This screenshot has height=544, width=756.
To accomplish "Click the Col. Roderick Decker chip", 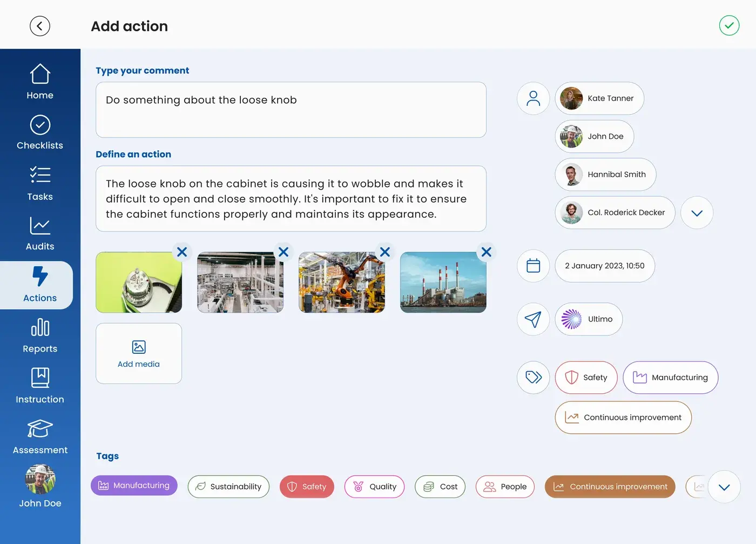I will (615, 213).
